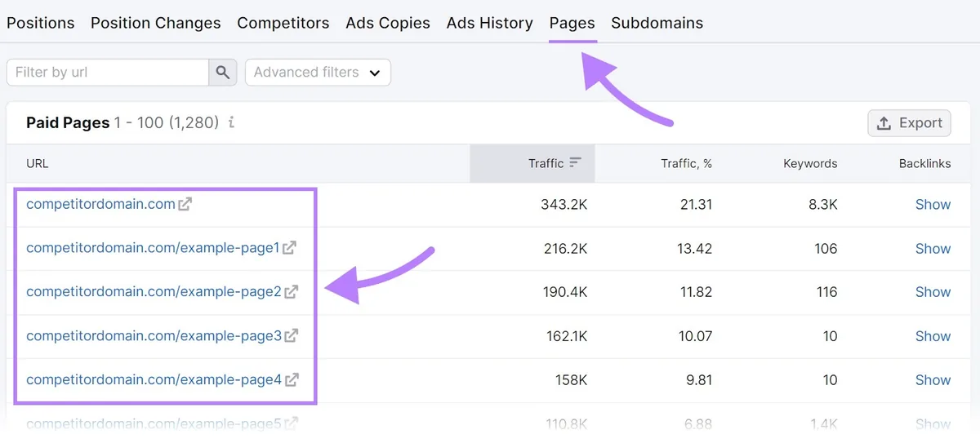Switch to the Subdomains tab
The width and height of the screenshot is (980, 443).
(x=657, y=23)
